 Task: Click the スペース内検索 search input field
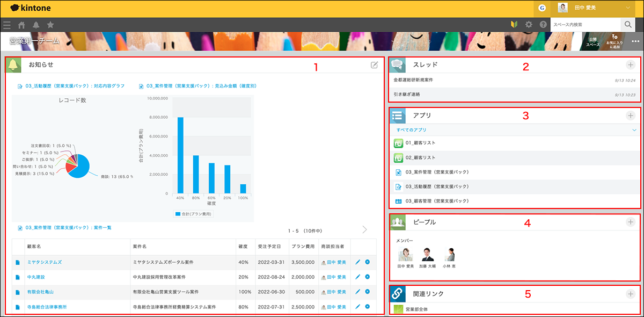(585, 25)
